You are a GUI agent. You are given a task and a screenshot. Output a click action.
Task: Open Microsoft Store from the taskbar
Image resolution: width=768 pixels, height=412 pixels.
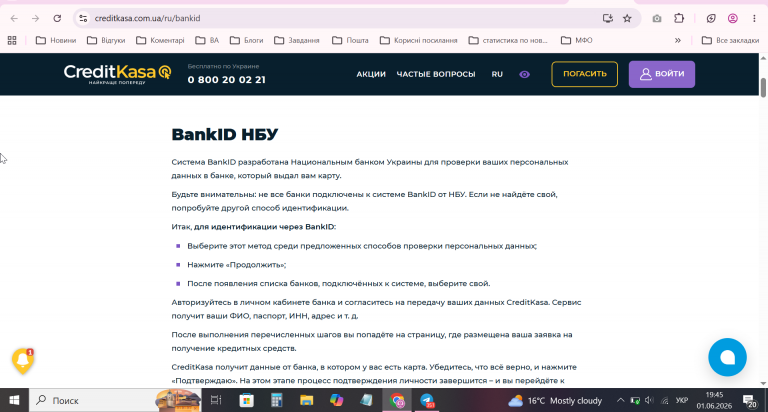pyautogui.click(x=246, y=400)
